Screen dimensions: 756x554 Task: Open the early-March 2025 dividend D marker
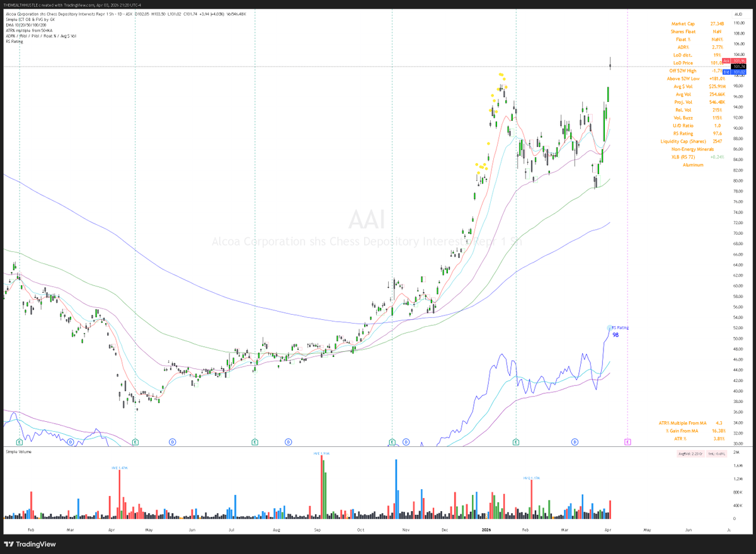pos(71,443)
